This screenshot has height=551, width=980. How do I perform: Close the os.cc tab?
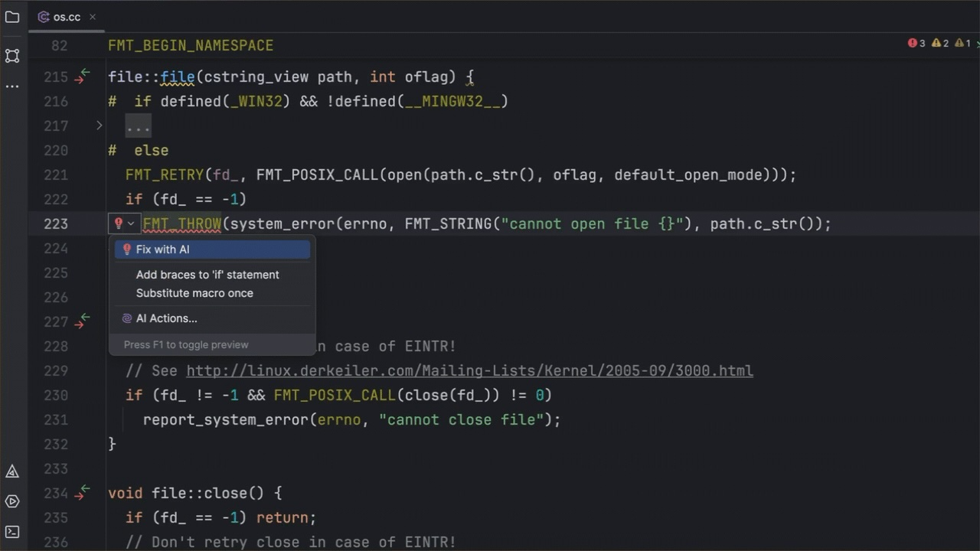93,17
